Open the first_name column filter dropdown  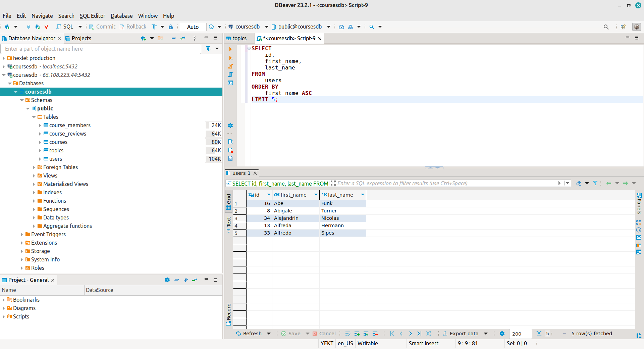316,195
